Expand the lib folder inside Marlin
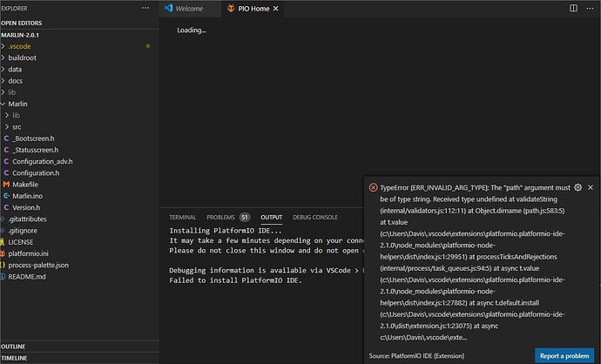The height and width of the screenshot is (364, 601). tap(7, 115)
